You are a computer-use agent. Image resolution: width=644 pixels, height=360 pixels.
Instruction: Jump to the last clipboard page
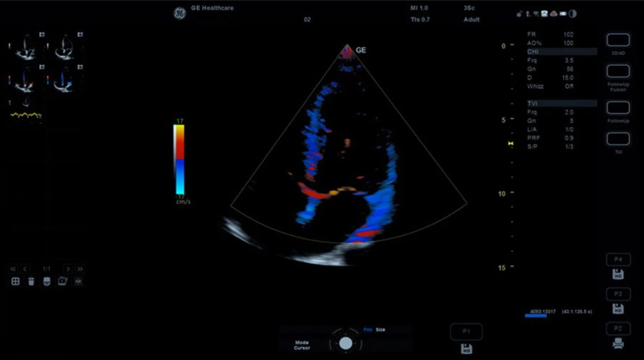pos(80,269)
